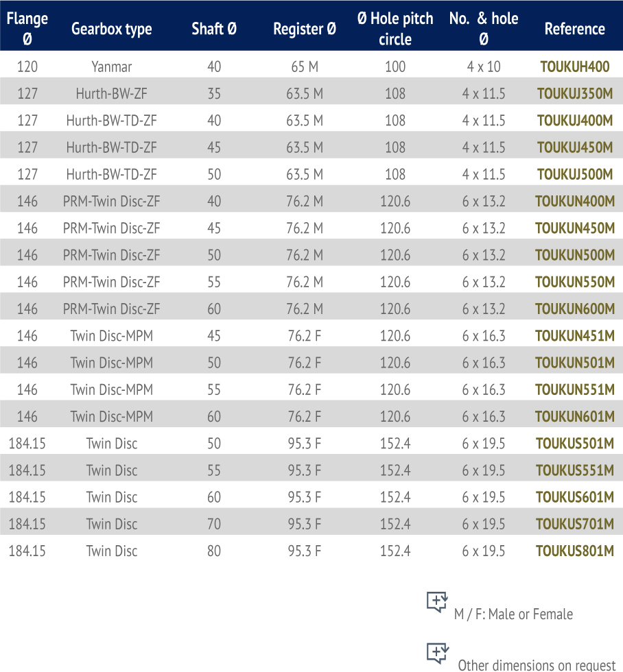The height and width of the screenshot is (672, 623).
Task: Click the Register Ø column header
Action: (305, 29)
